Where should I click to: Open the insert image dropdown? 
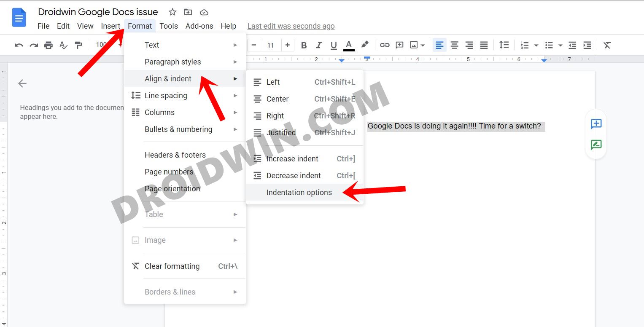point(418,45)
